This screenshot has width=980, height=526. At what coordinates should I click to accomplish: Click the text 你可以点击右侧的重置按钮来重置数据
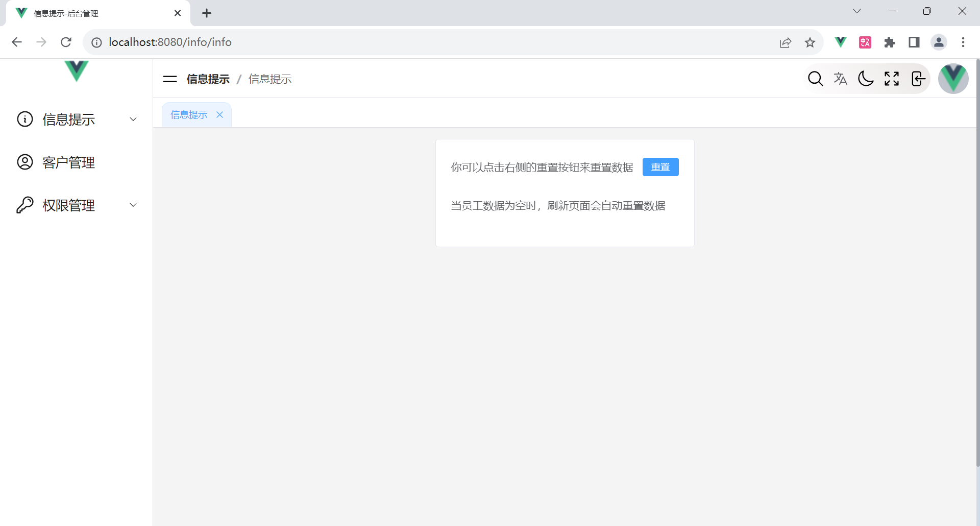tap(542, 168)
